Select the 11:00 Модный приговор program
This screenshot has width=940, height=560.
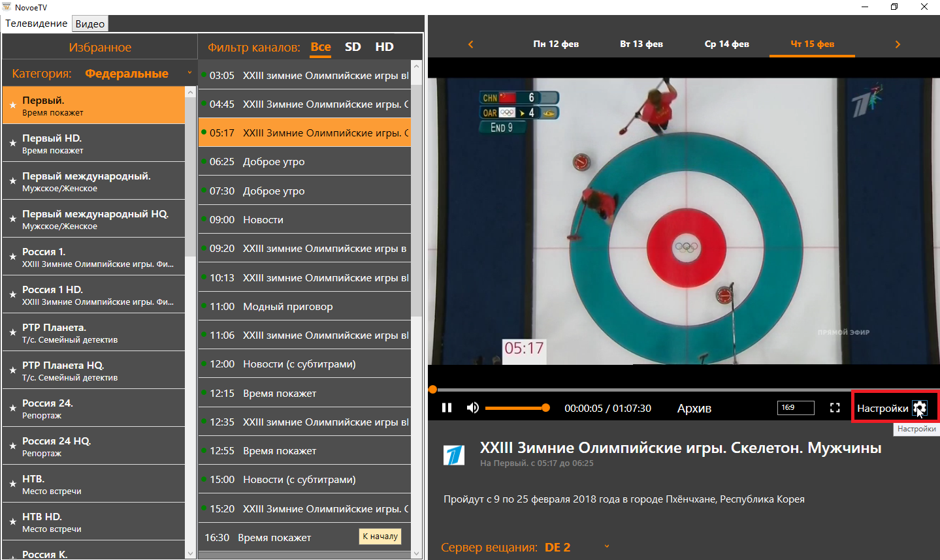[304, 306]
